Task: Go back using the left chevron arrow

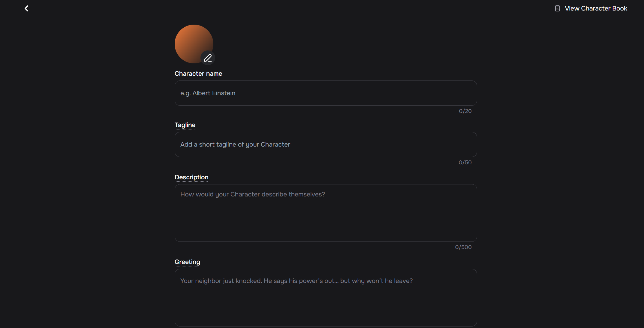Action: [26, 8]
